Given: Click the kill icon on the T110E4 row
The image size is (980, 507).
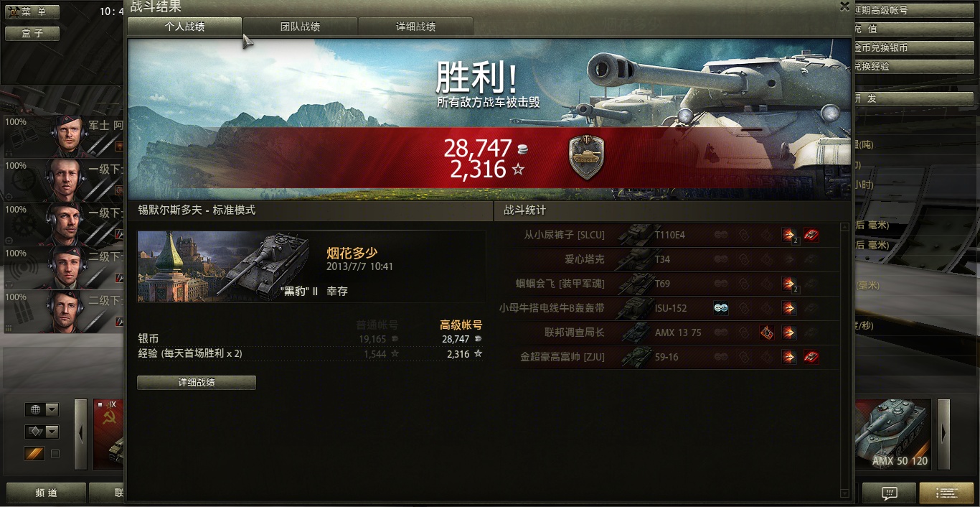Looking at the screenshot, I should (x=811, y=235).
